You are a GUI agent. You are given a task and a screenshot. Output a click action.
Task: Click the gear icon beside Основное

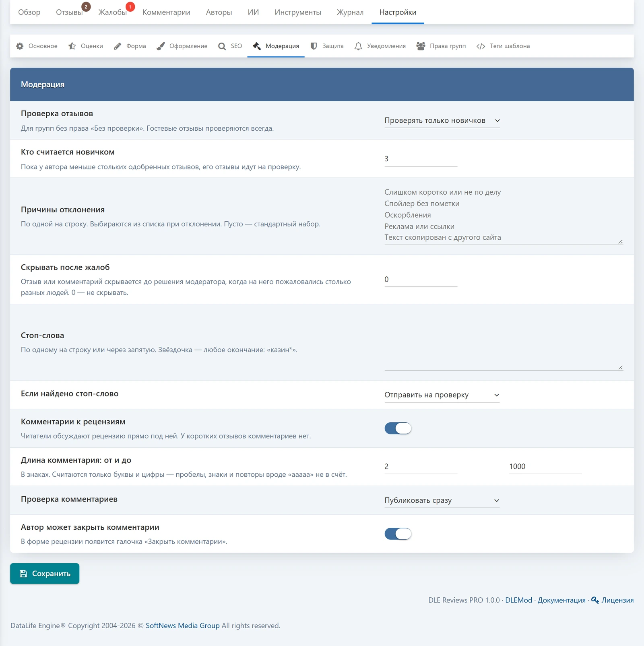point(20,46)
